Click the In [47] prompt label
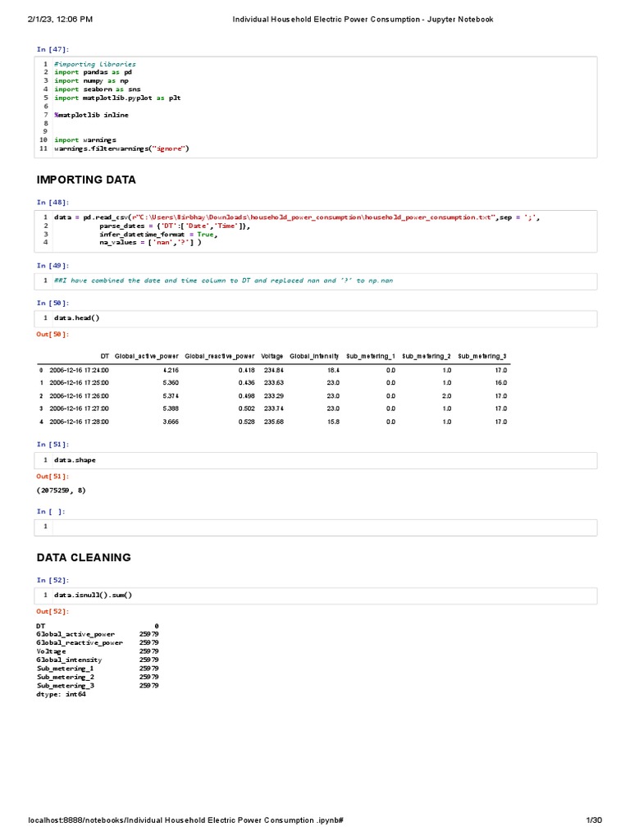The width and height of the screenshot is (630, 840). pyautogui.click(x=52, y=51)
